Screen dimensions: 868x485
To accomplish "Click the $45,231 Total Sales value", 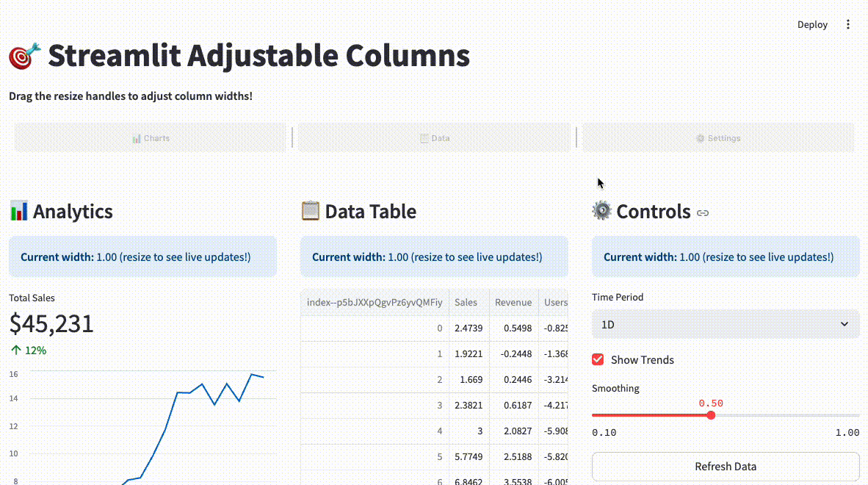I will coord(51,324).
